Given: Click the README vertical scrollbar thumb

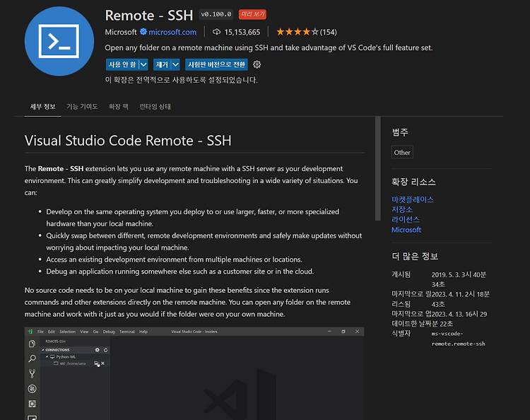Looking at the screenshot, I should [x=377, y=168].
